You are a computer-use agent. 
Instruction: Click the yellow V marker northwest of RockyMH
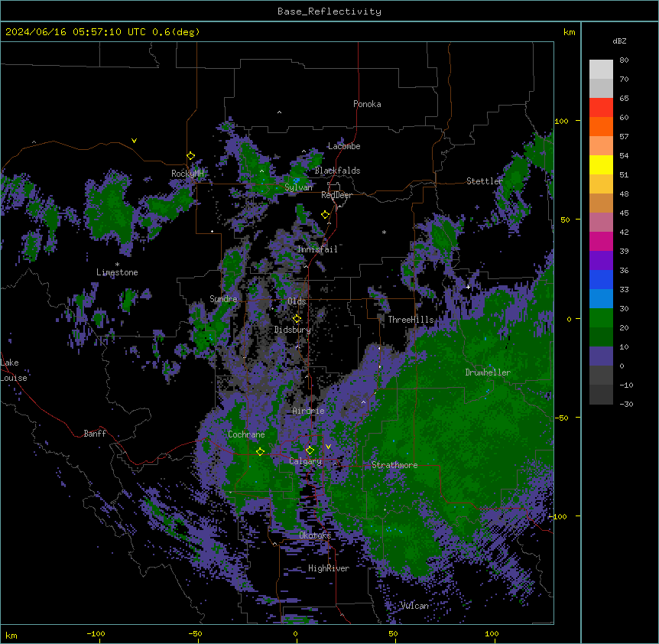pos(134,141)
